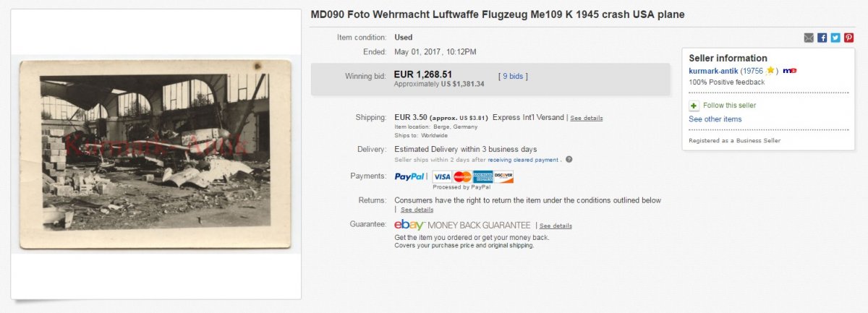Enlarge the crashed plane photo thumbnail
868x313 pixels.
pyautogui.click(x=156, y=154)
